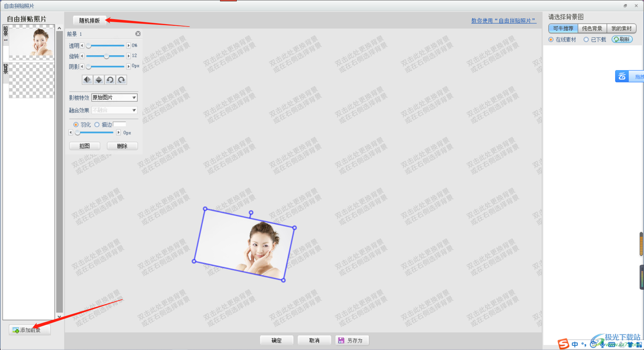
Task: Rotate foreground clockwise using the icon
Action: (x=121, y=80)
